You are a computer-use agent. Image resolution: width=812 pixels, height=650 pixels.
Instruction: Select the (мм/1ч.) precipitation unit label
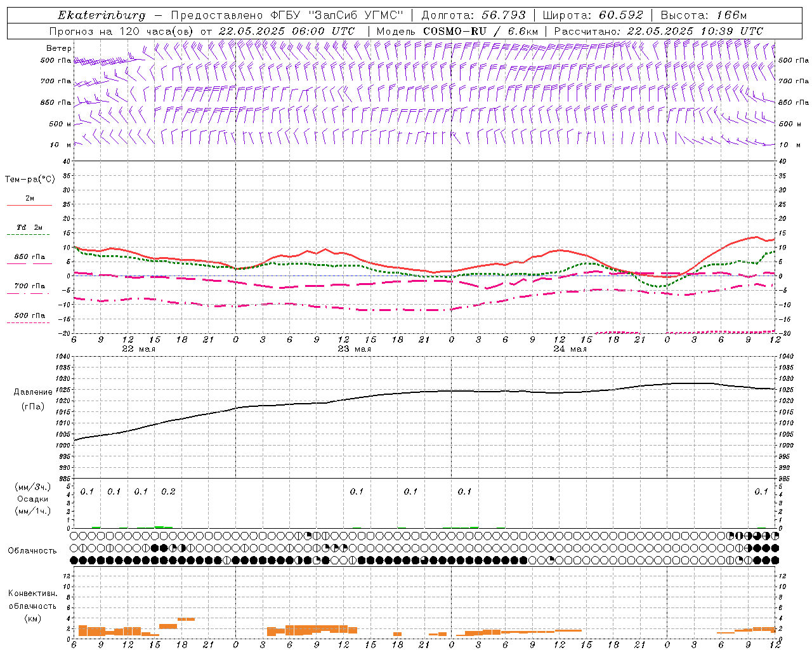[x=33, y=511]
